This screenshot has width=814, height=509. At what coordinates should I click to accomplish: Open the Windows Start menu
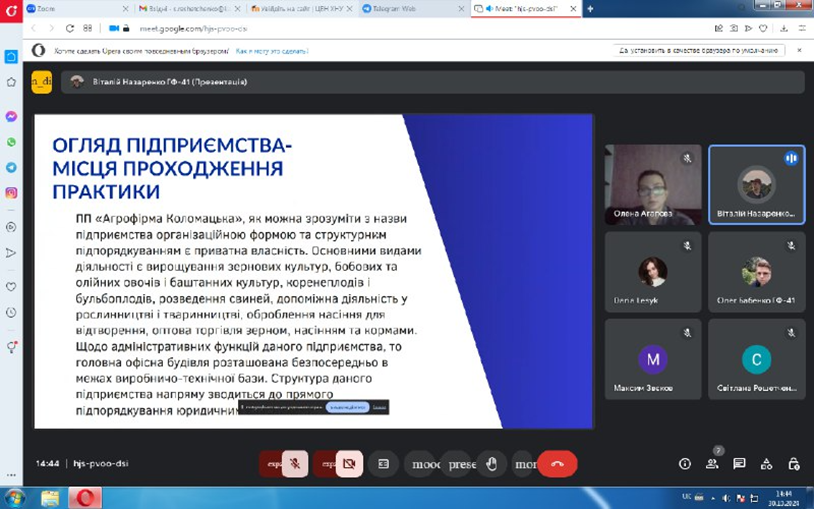tap(14, 497)
